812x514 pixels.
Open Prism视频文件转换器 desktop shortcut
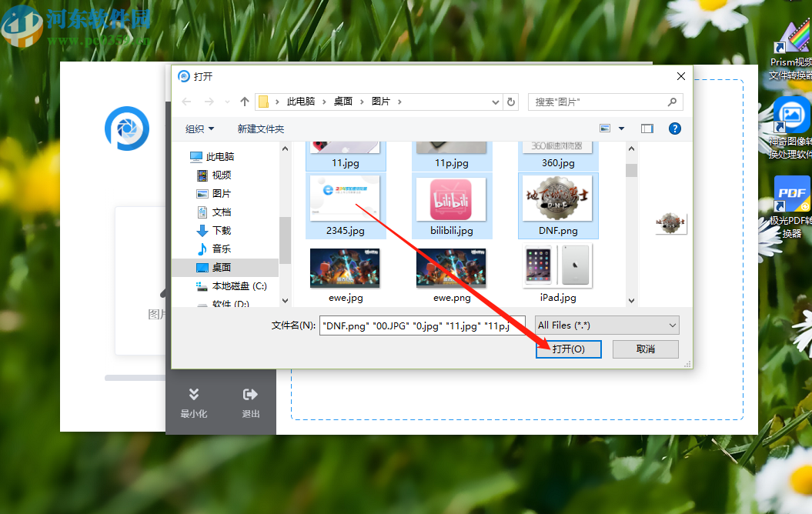pyautogui.click(x=792, y=52)
